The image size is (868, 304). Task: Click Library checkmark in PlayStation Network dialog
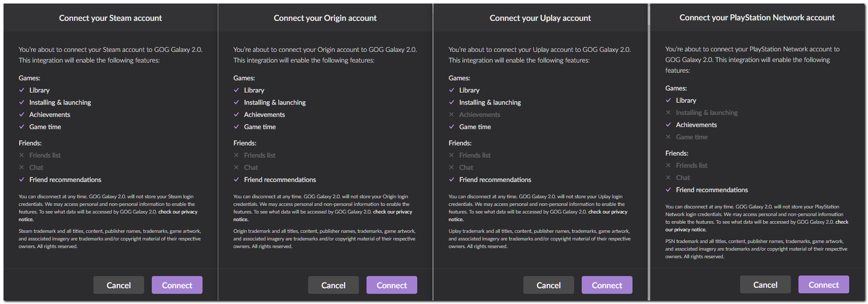669,100
